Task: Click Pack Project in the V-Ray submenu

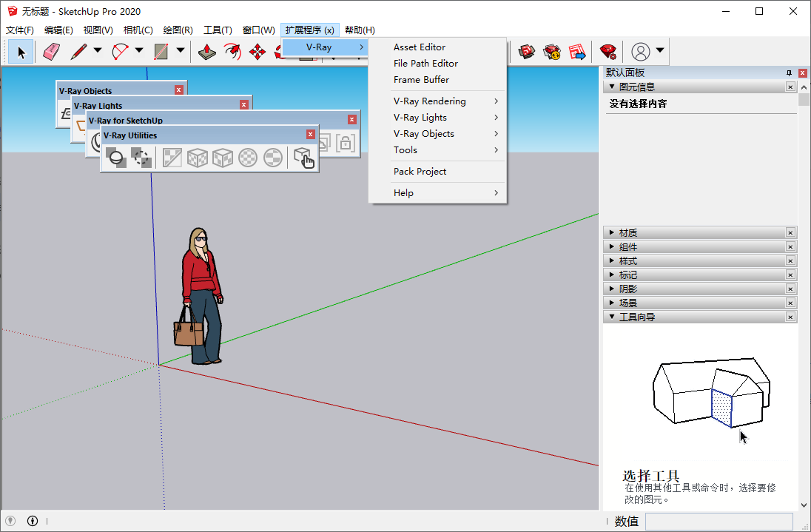Action: pyautogui.click(x=420, y=171)
